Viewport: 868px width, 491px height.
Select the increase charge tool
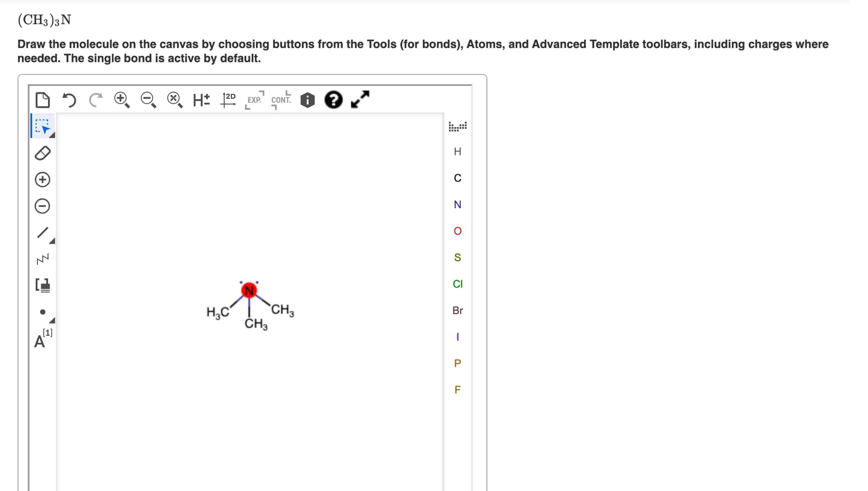(43, 179)
